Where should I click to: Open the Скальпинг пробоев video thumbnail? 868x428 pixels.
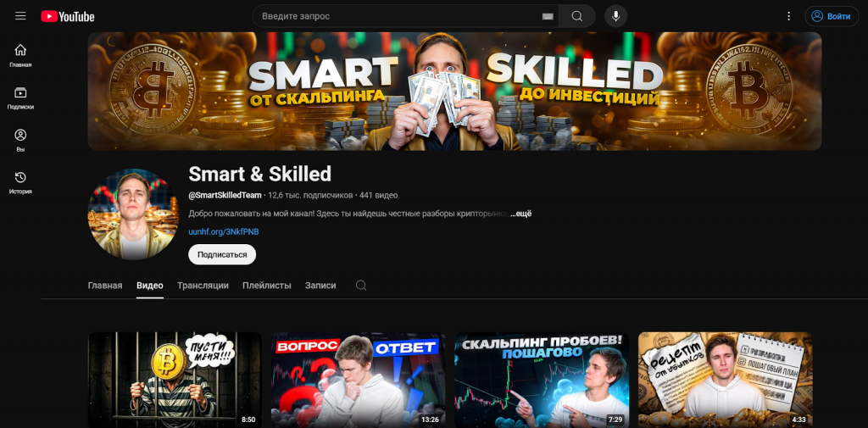pos(542,380)
